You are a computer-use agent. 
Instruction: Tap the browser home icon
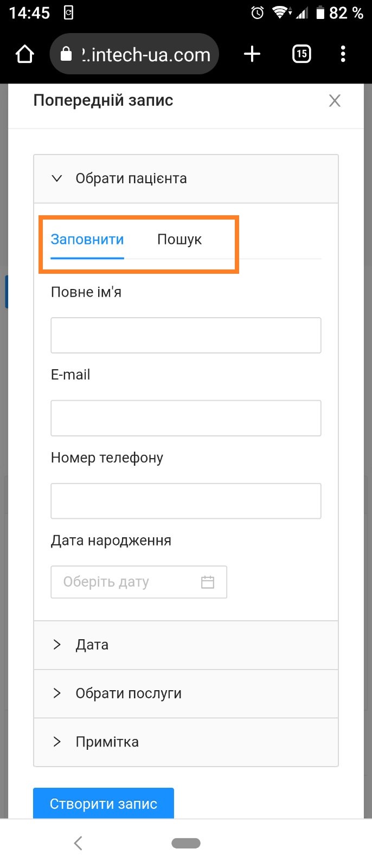tap(25, 54)
